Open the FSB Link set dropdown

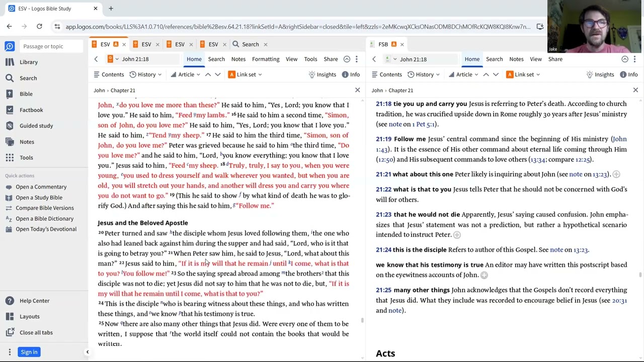(523, 74)
